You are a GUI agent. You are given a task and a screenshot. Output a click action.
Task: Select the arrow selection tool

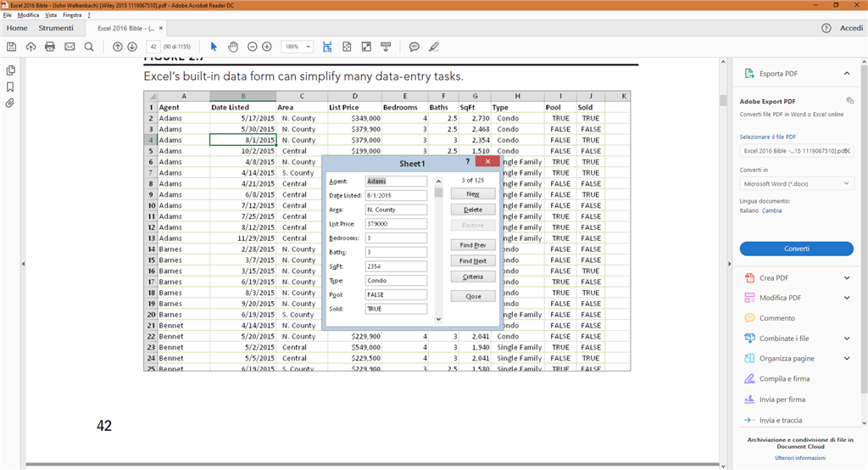(x=214, y=48)
